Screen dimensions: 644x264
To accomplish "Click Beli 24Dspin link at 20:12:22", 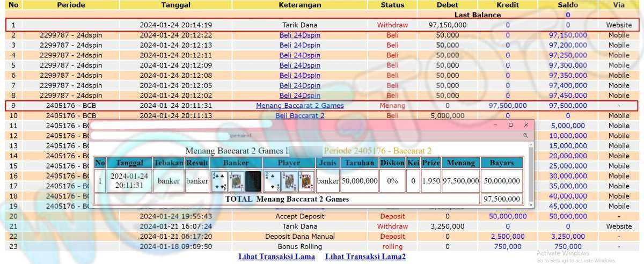I will (299, 35).
